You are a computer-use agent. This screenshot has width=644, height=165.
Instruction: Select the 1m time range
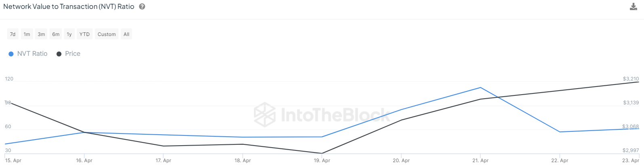tap(27, 34)
